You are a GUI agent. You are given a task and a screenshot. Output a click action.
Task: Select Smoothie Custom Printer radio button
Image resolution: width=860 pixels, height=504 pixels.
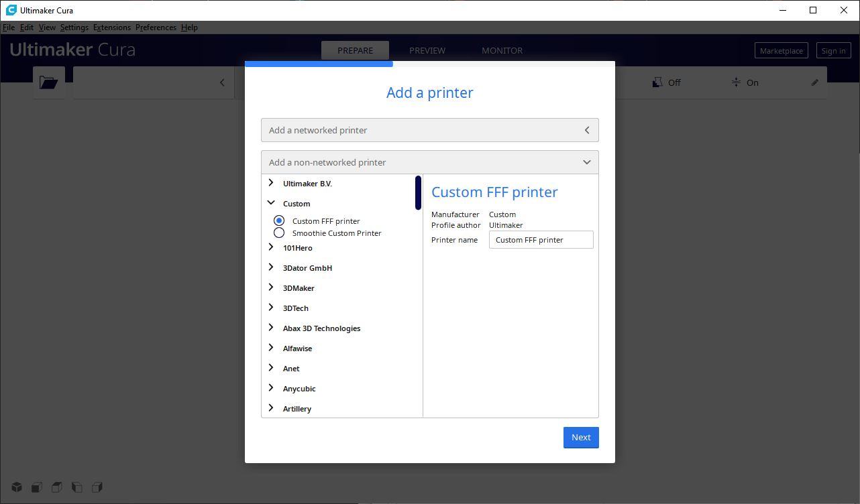[x=279, y=233]
